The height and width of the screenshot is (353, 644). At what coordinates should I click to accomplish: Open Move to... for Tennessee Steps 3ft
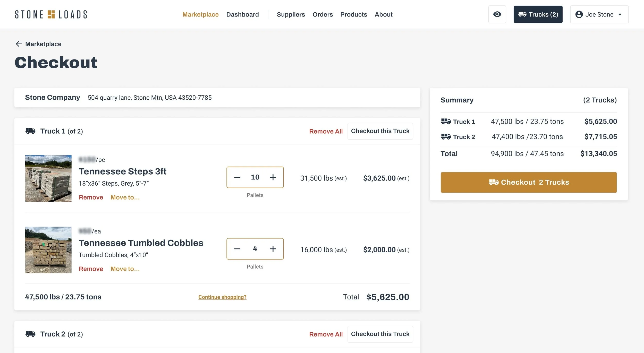click(125, 197)
